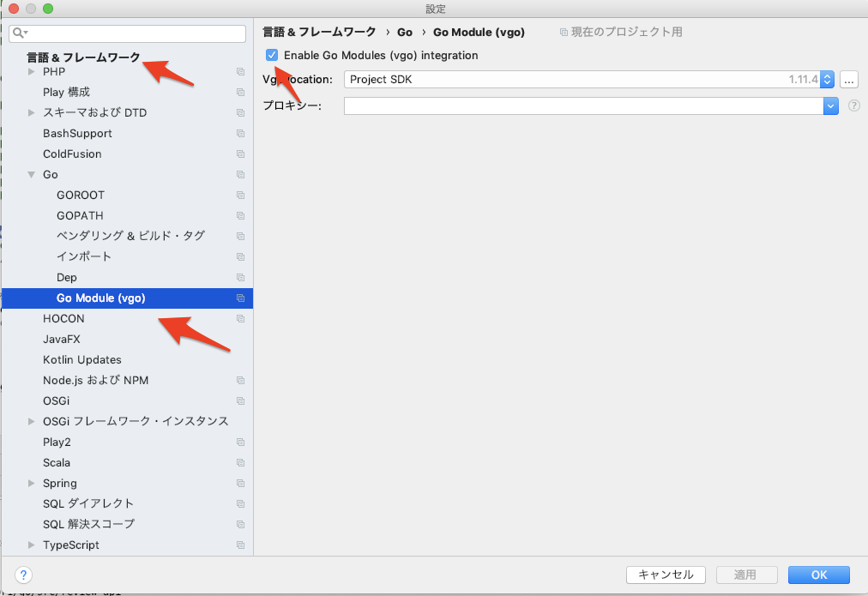
Task: Select Play2 in settings tree
Action: 57,442
